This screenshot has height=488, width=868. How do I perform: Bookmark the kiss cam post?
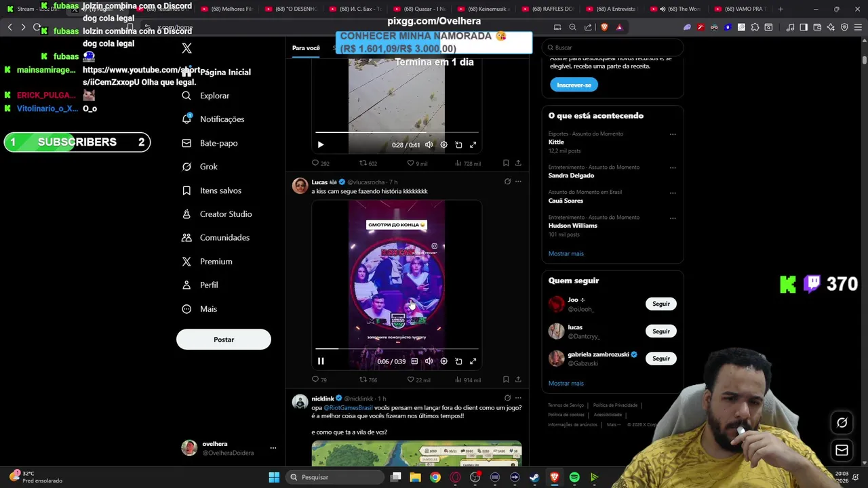(506, 380)
